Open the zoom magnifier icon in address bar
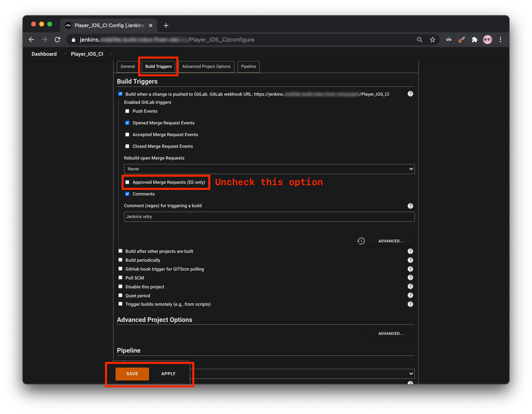Viewport: 532px width, 414px height. coord(420,40)
